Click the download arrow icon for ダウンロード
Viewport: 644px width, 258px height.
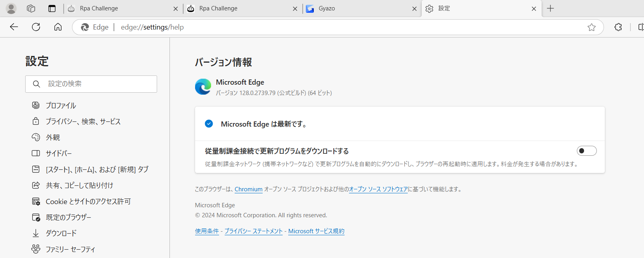coord(36,233)
